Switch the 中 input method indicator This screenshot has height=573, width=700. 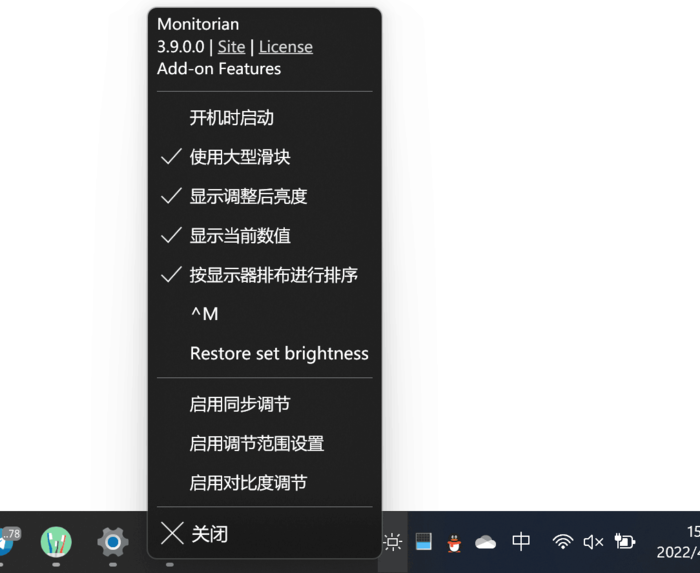(x=521, y=542)
